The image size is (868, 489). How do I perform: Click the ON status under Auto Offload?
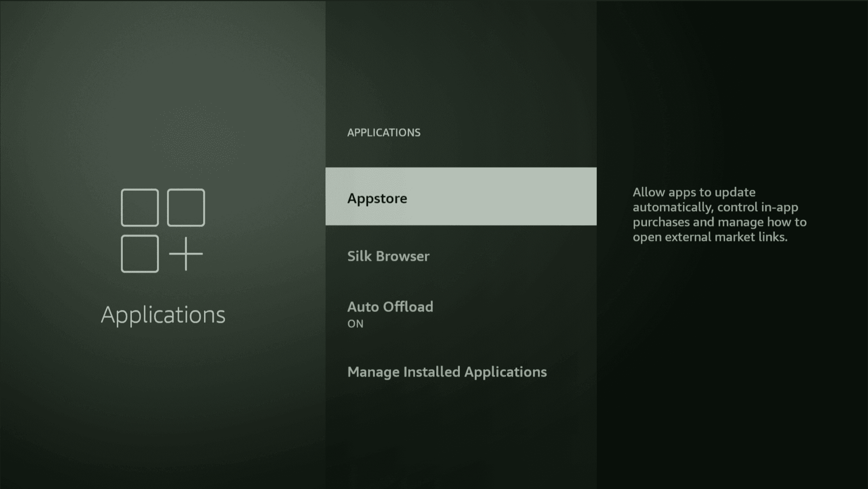click(355, 324)
